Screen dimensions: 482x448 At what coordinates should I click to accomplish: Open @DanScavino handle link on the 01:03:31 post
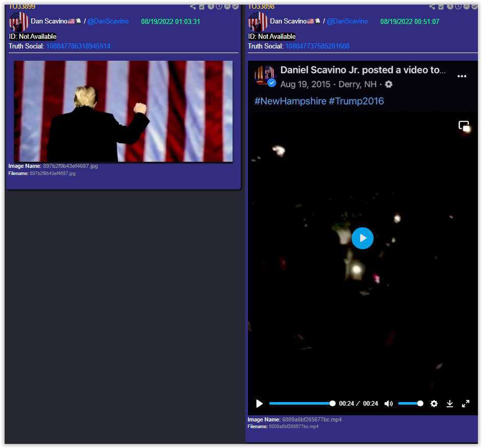pos(108,21)
